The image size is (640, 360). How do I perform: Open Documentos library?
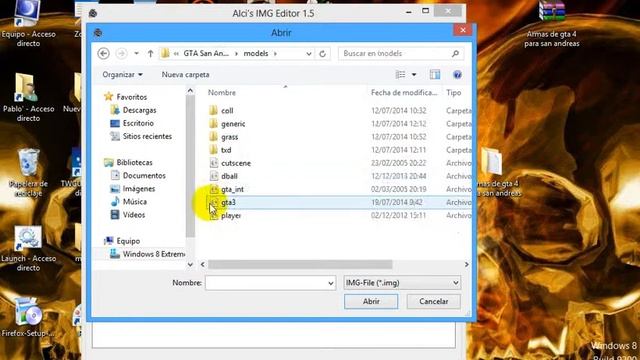(x=138, y=176)
